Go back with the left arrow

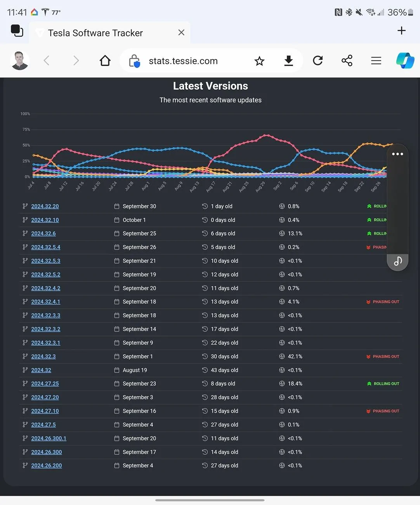(47, 61)
